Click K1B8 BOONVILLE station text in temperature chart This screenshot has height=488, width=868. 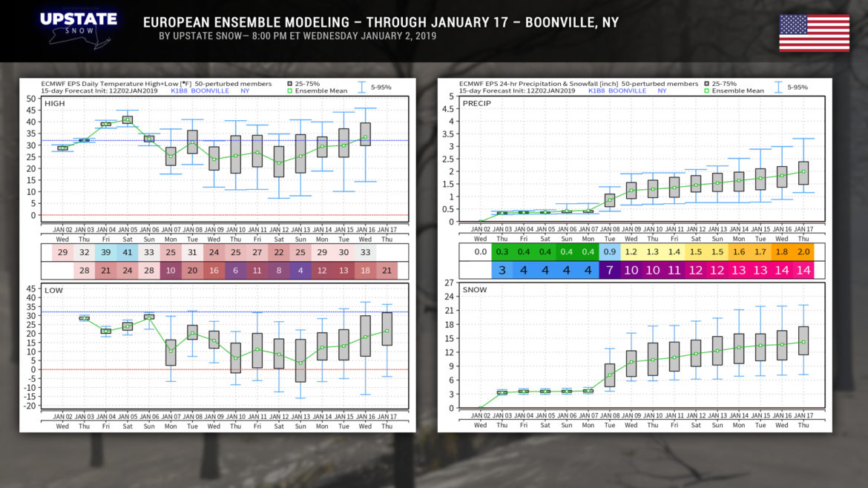[195, 91]
